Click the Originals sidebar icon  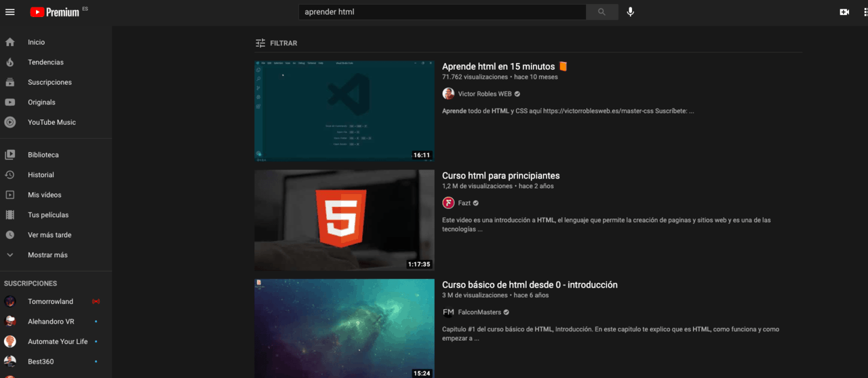pyautogui.click(x=10, y=102)
